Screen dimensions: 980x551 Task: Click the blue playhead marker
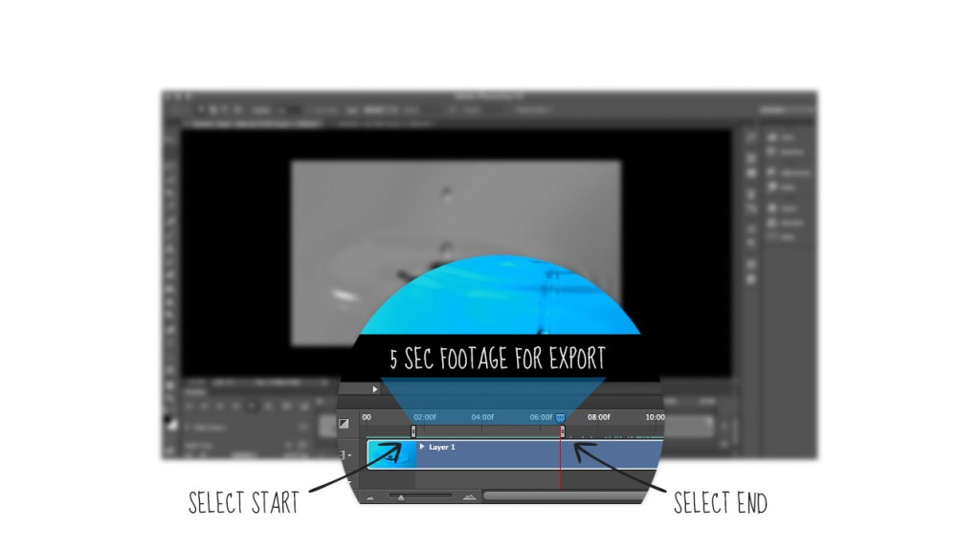click(560, 418)
